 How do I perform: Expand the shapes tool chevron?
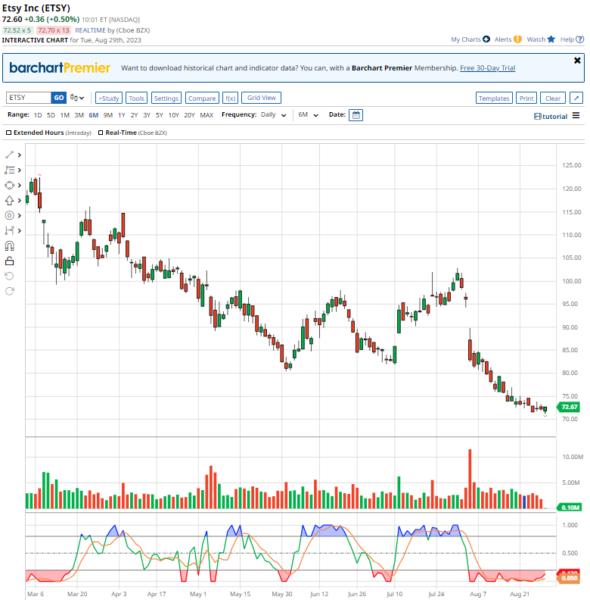[x=19, y=185]
